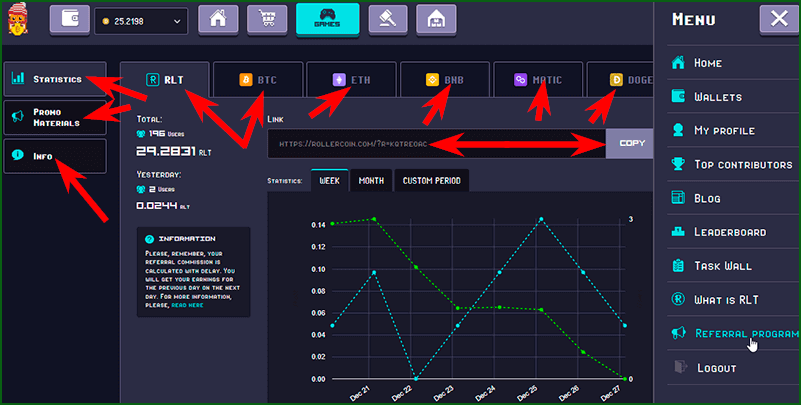This screenshot has width=801, height=405.
Task: Show Week statistics
Action: click(x=329, y=181)
